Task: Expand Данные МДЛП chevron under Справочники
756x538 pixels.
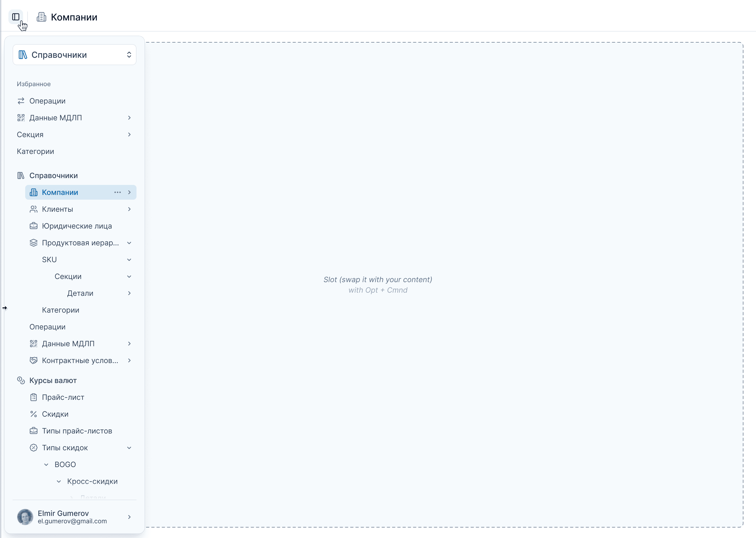Action: pos(129,344)
